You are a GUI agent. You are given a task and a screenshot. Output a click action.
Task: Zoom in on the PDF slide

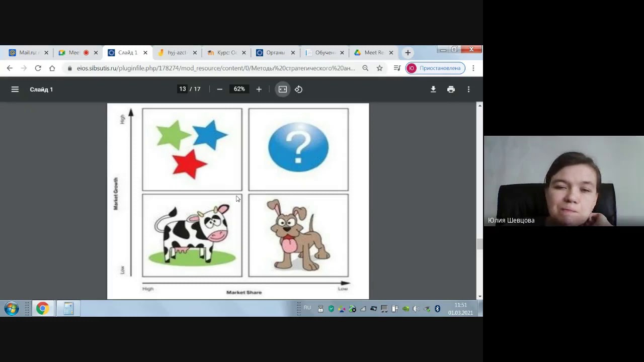tap(259, 89)
